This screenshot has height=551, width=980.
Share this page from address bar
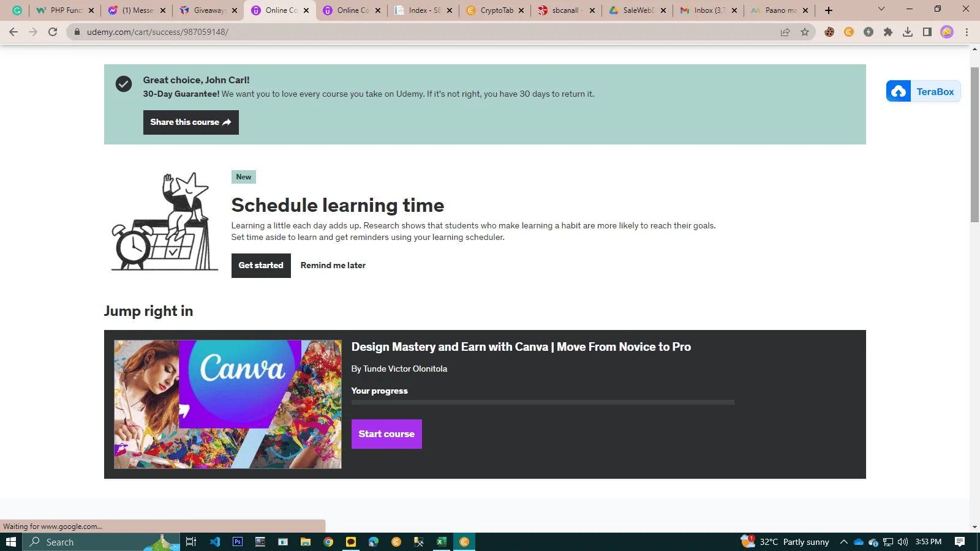[785, 32]
